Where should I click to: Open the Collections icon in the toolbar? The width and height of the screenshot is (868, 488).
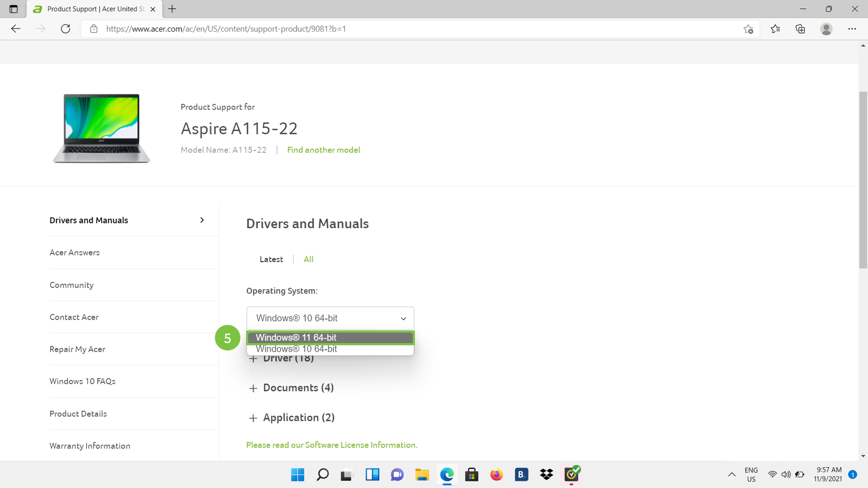pyautogui.click(x=800, y=29)
